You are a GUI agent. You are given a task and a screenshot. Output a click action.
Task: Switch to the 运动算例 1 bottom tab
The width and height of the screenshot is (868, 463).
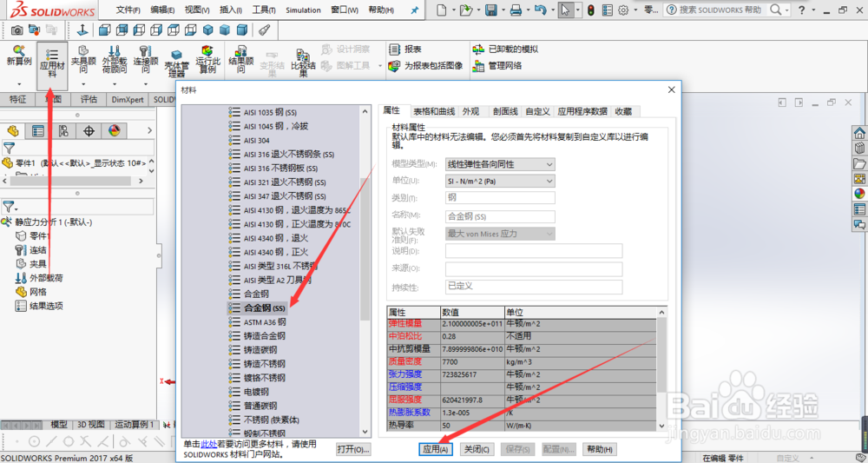coord(134,425)
